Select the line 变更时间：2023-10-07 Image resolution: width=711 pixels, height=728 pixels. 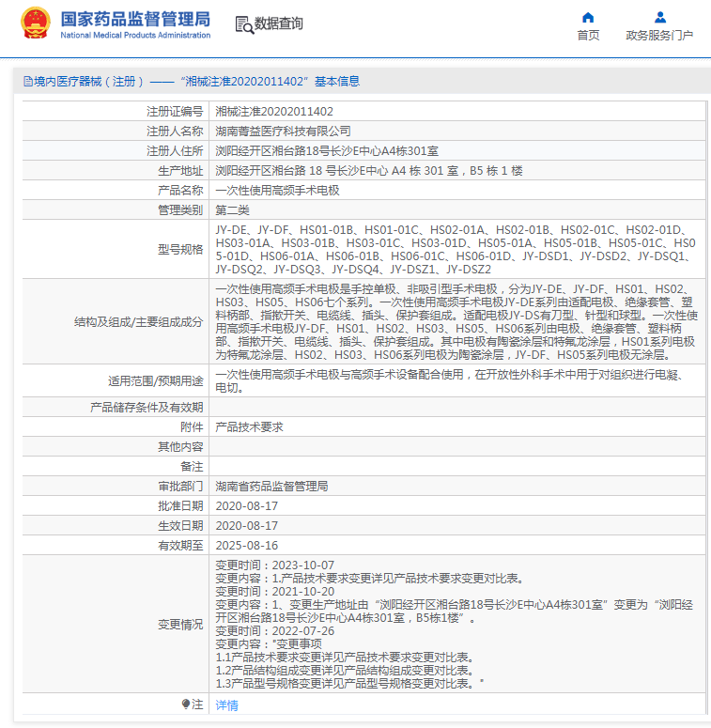pyautogui.click(x=275, y=565)
